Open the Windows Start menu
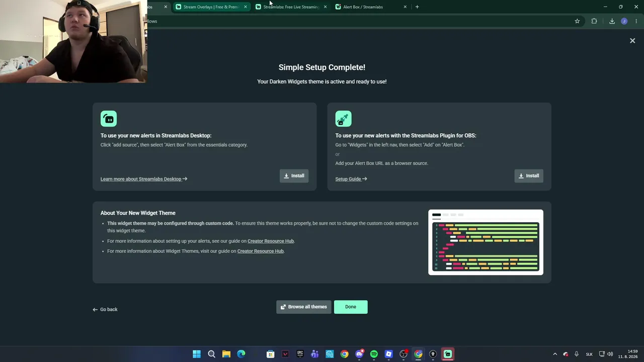 pos(197,354)
